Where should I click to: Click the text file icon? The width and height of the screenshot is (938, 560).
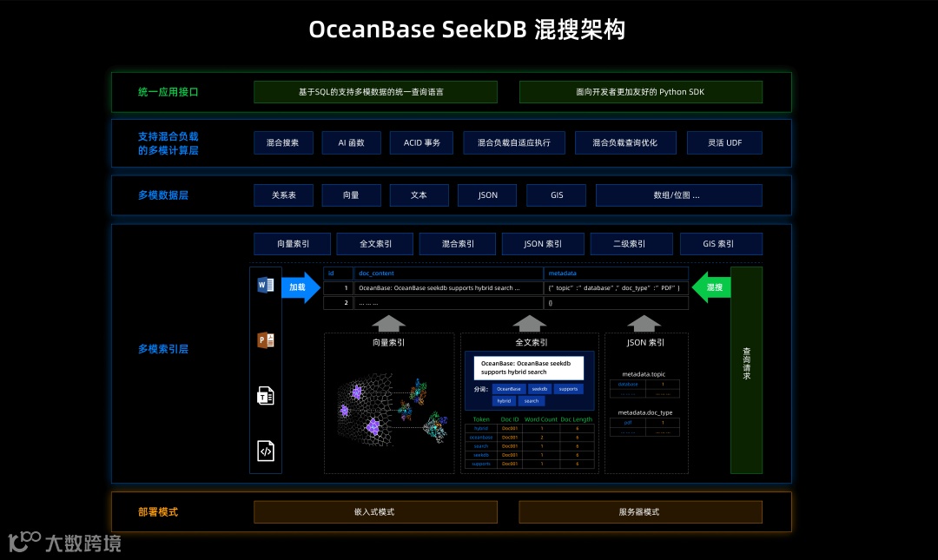click(x=266, y=395)
